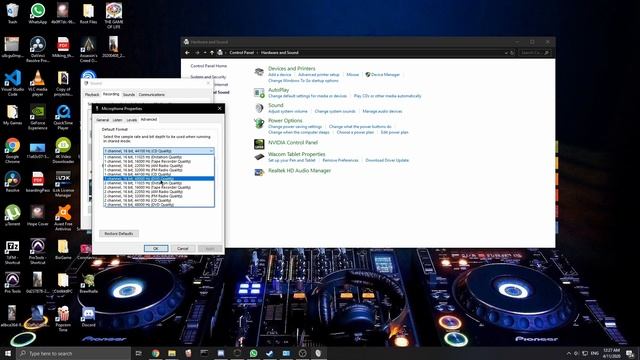Click the Sound speaker icon in Control Panel
The width and height of the screenshot is (640, 360).
pyautogui.click(x=259, y=108)
